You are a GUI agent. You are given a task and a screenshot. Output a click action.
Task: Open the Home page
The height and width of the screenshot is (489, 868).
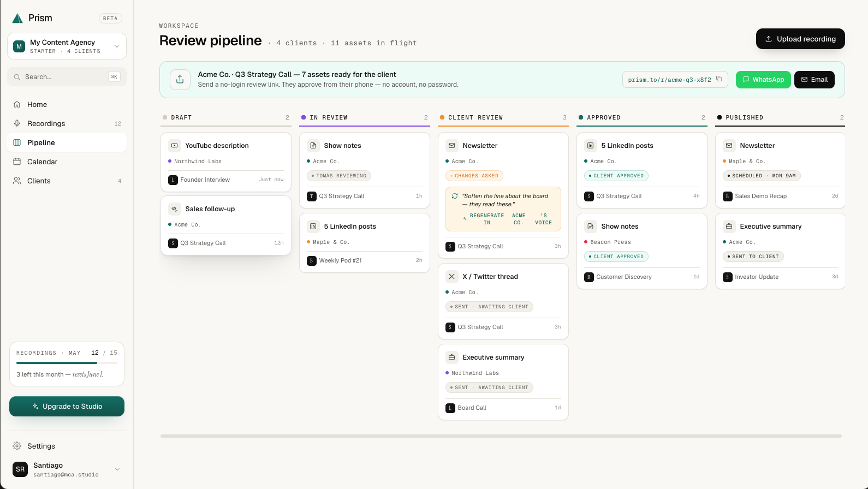pyautogui.click(x=67, y=104)
